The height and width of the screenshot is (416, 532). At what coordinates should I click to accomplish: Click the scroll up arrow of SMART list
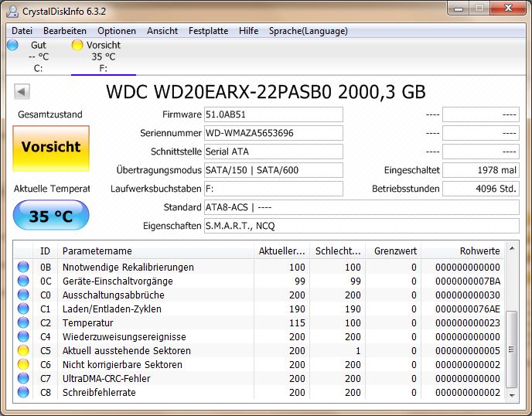(x=512, y=249)
